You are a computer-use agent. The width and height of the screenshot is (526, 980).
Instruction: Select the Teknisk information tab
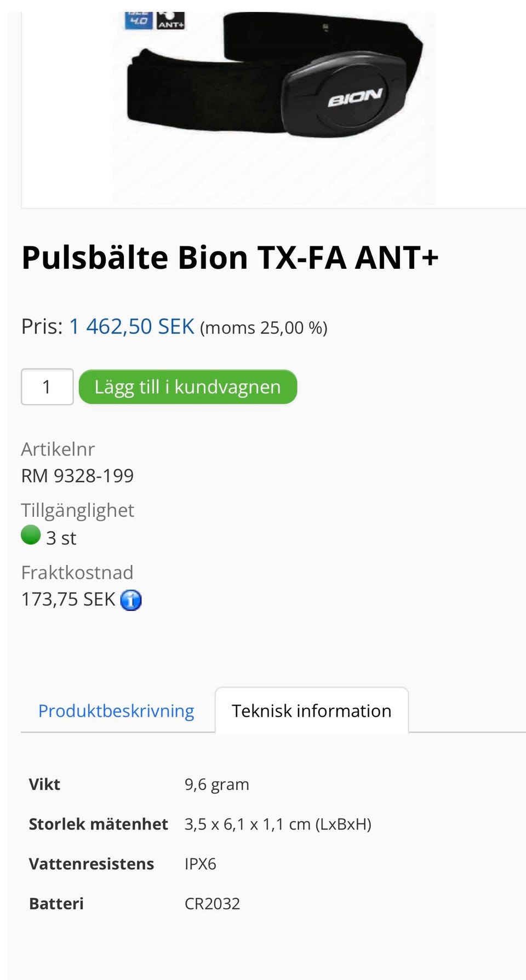tap(311, 711)
